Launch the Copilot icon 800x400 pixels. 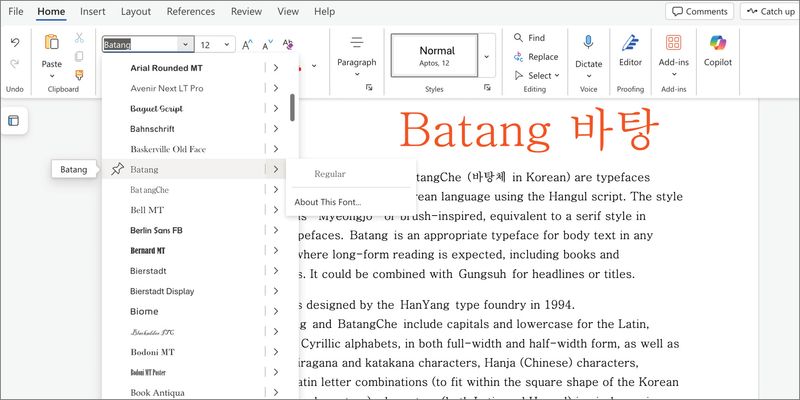tap(717, 43)
